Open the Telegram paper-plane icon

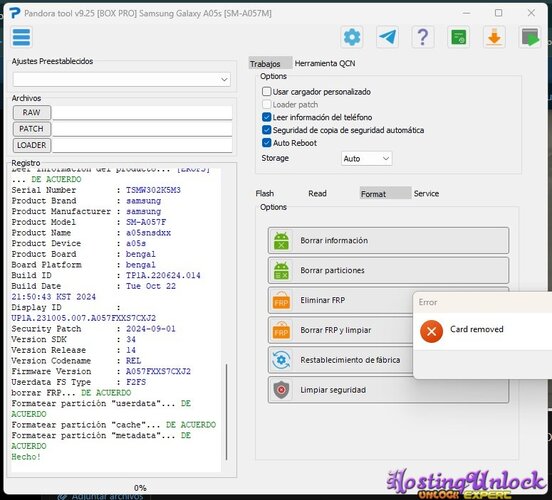point(387,37)
